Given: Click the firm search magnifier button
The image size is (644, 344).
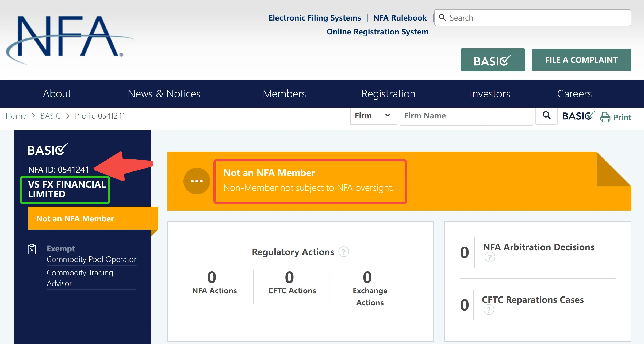Looking at the screenshot, I should click(546, 116).
